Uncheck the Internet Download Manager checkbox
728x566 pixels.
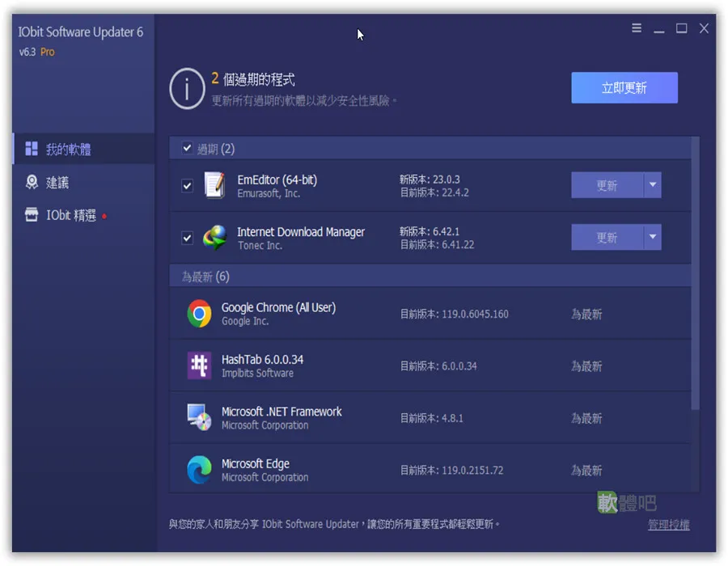coord(187,238)
